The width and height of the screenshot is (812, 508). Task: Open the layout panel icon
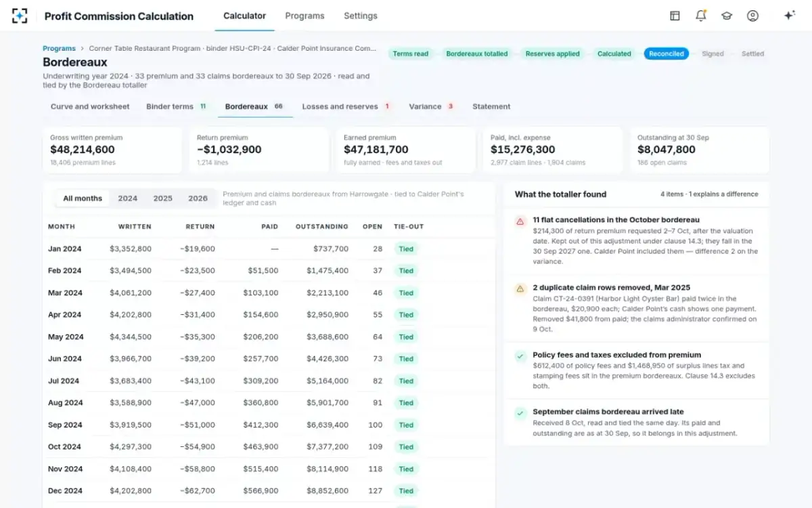coord(675,16)
